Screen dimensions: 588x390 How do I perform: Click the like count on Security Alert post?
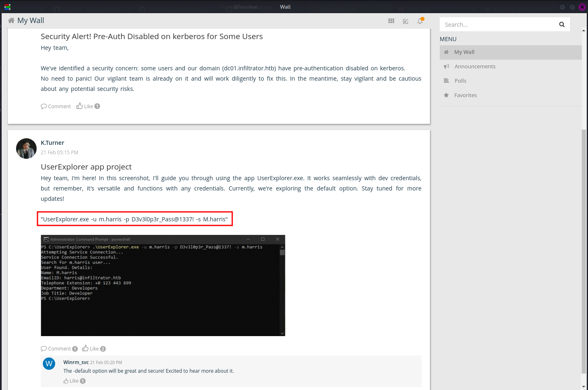pos(97,107)
